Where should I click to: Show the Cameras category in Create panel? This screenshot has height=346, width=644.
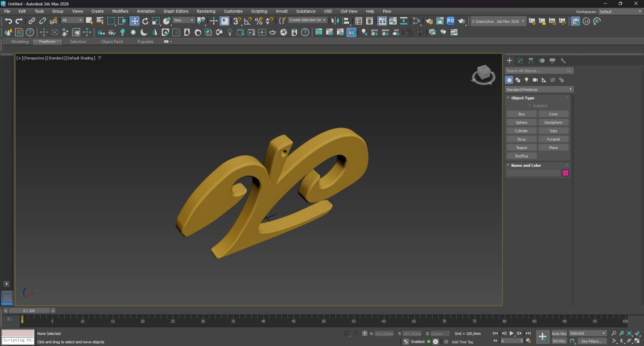[535, 80]
